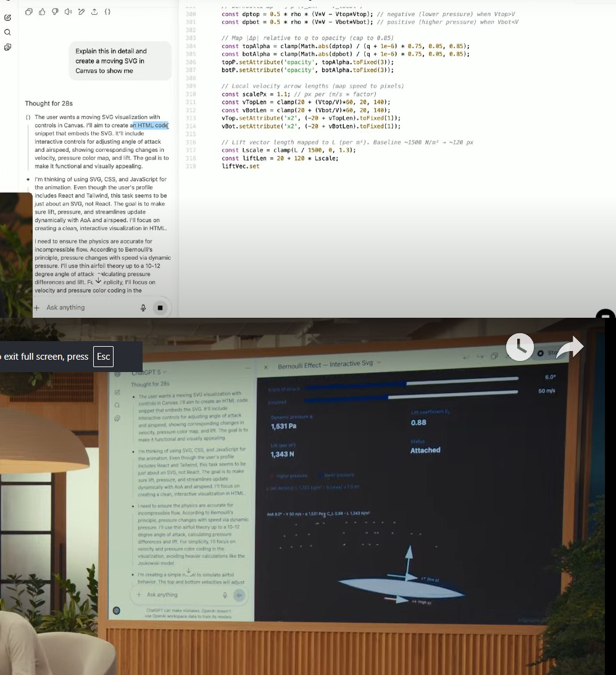Click the microphone icon in the video composer
The image size is (616, 675).
pyautogui.click(x=225, y=595)
